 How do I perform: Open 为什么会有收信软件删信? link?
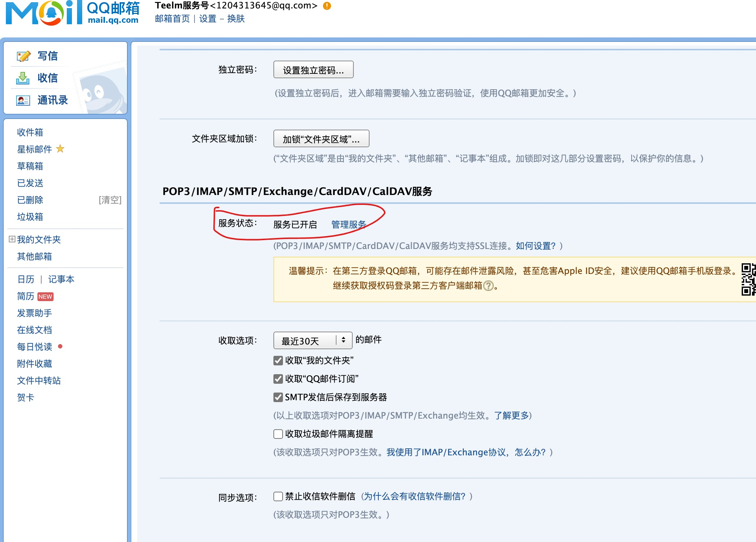[x=415, y=496]
